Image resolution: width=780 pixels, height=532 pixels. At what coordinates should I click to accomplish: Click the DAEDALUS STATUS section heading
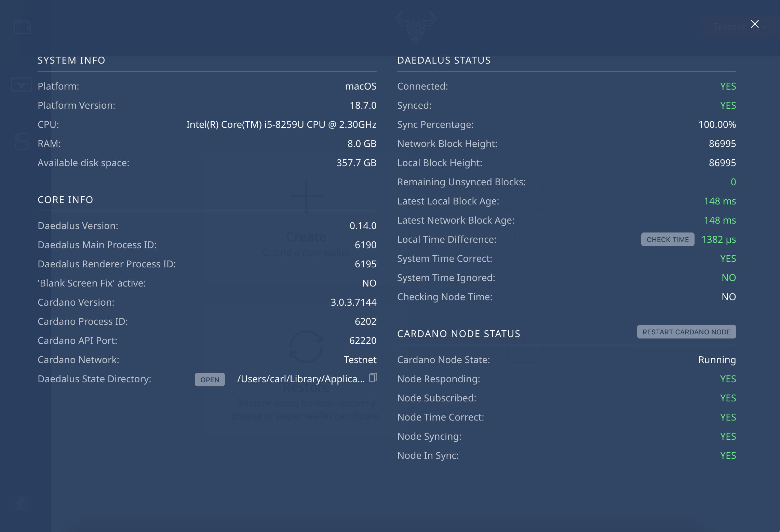444,60
